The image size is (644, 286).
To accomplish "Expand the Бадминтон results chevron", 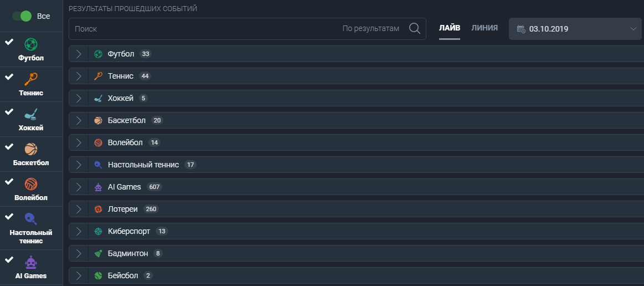I will (x=79, y=253).
